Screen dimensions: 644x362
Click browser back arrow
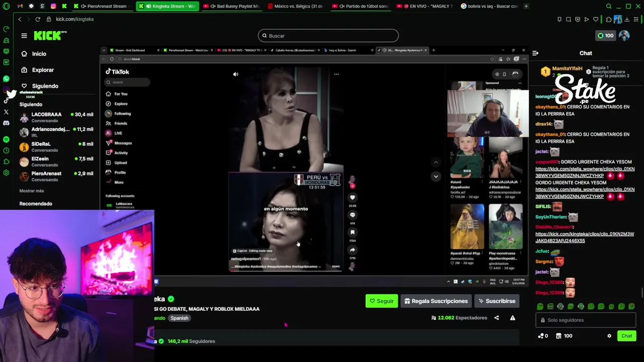point(20,19)
